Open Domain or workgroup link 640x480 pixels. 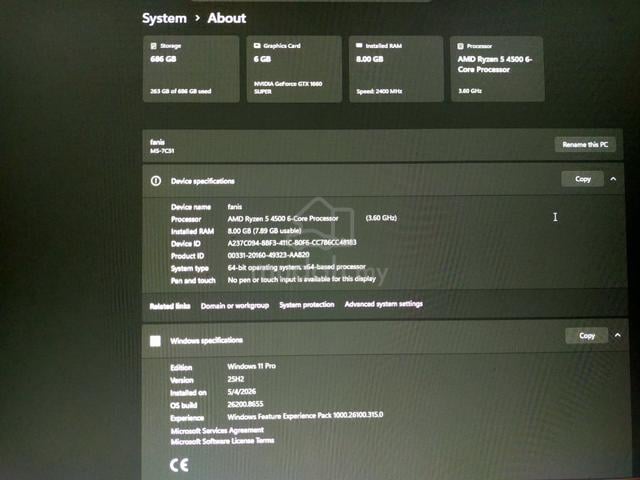pos(235,306)
